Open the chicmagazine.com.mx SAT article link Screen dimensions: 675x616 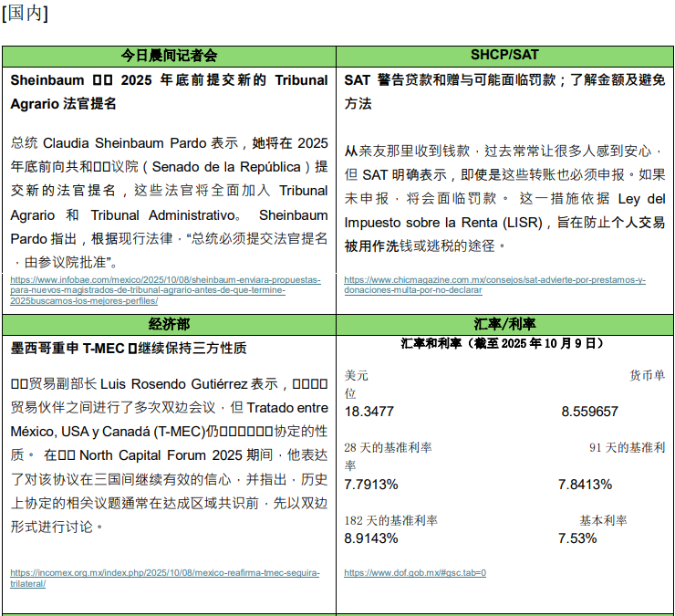(x=493, y=285)
